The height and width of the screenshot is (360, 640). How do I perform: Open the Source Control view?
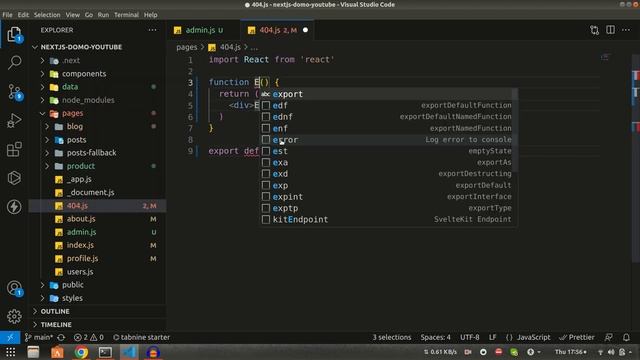point(14,92)
